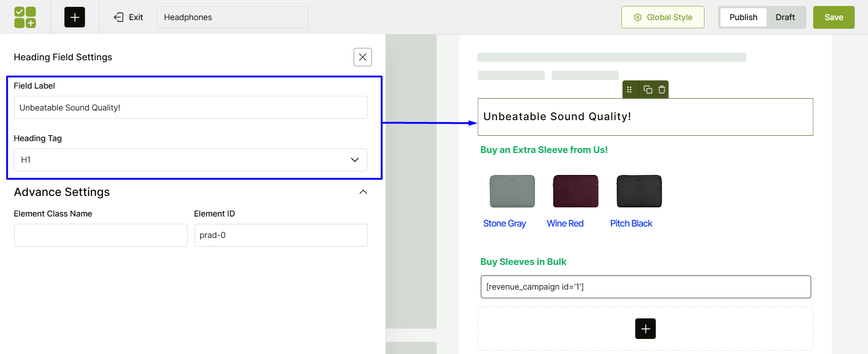Viewport: 868px width, 354px height.
Task: Click the drag handle icon on heading block
Action: tap(630, 90)
